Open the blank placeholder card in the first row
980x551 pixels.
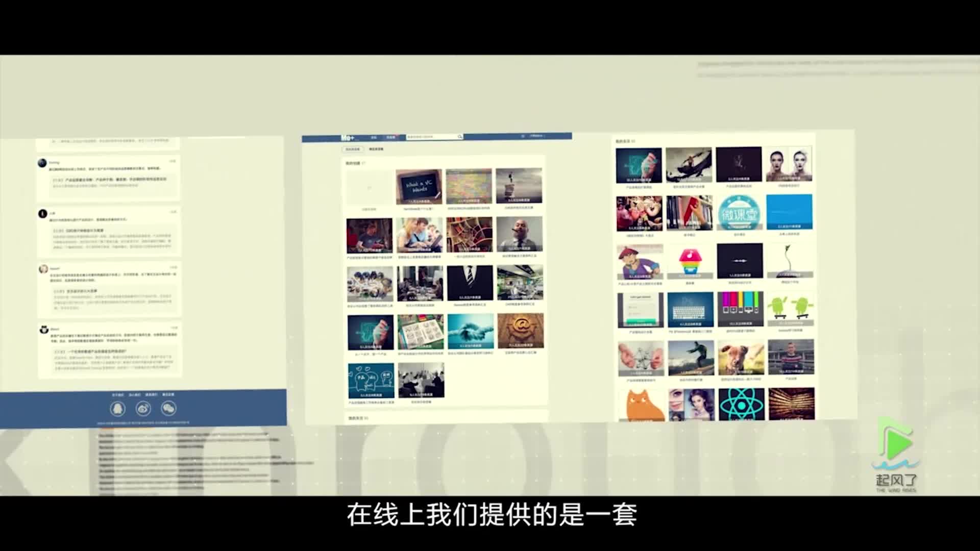369,188
